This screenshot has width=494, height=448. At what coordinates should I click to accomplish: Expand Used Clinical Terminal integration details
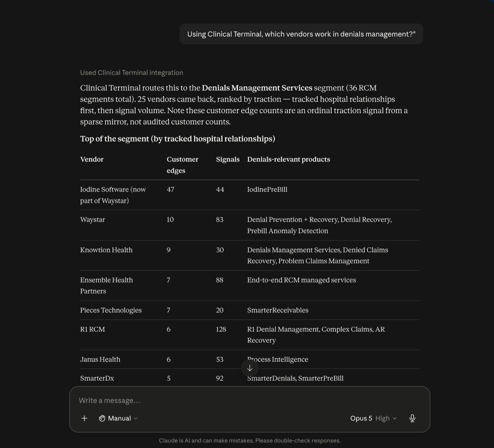pyautogui.click(x=131, y=73)
